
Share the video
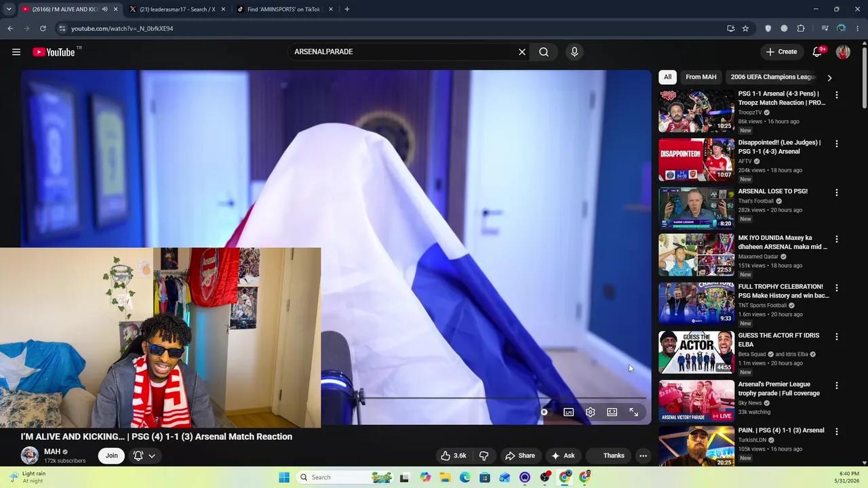[520, 455]
